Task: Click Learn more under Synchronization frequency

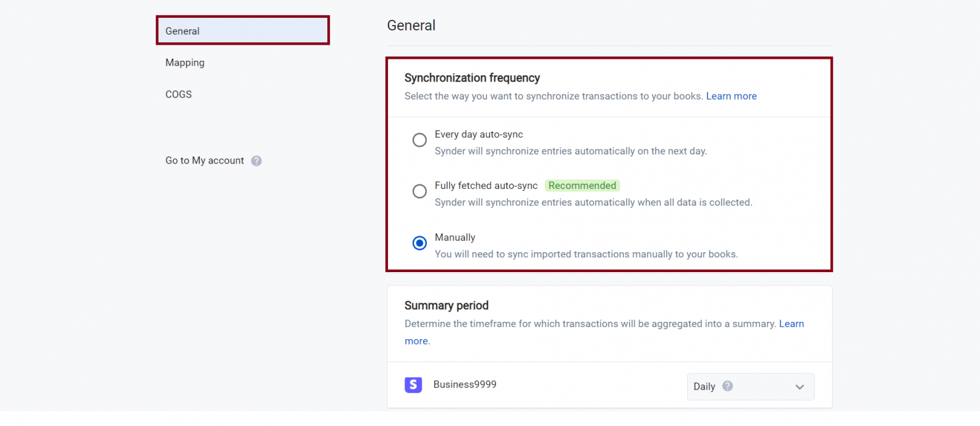Action: coord(731,96)
